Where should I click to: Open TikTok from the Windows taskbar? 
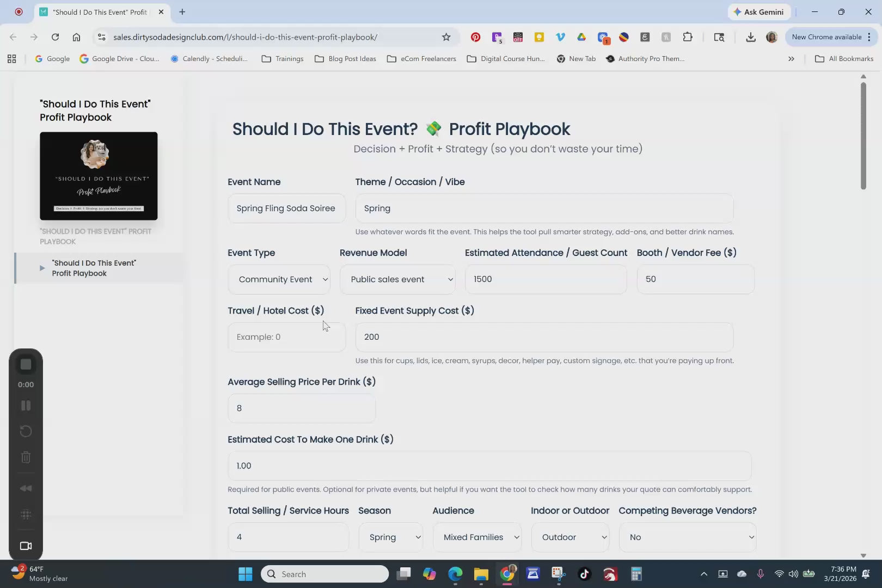(584, 574)
